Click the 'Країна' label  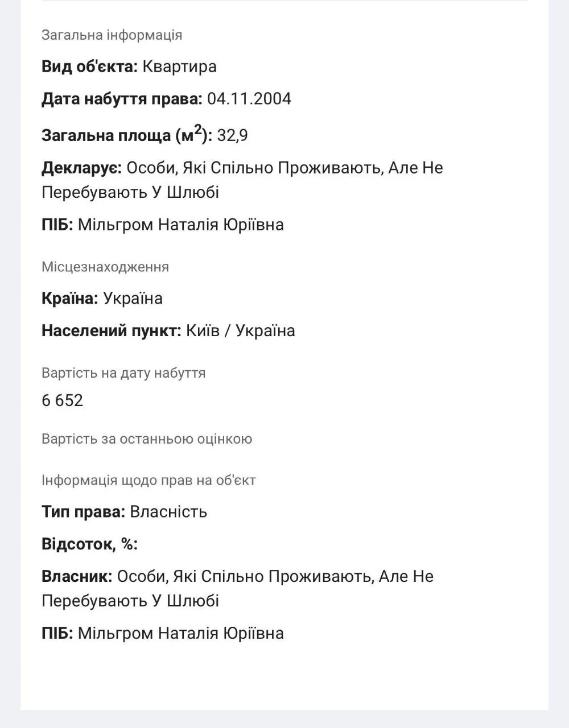click(70, 299)
